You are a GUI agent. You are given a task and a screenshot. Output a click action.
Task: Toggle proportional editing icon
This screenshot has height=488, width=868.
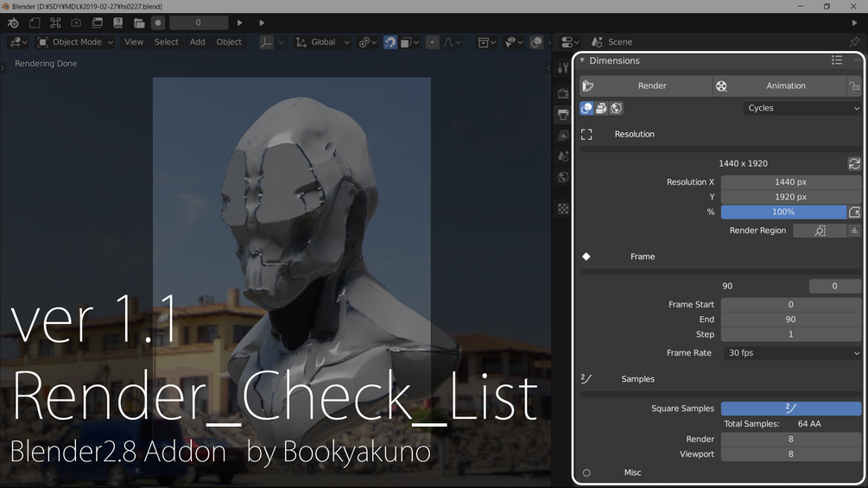[433, 42]
